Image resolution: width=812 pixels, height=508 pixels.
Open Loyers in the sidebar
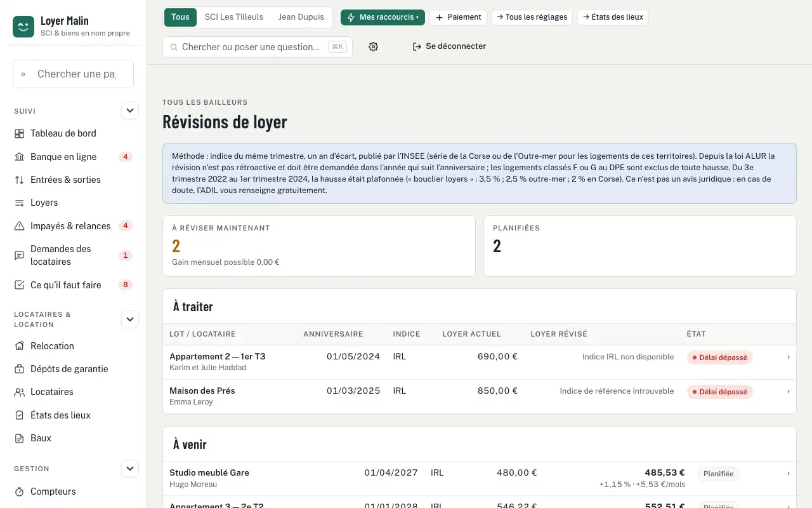click(73, 203)
